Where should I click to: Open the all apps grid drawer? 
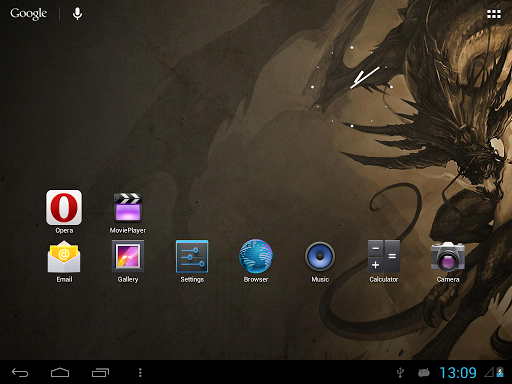click(x=494, y=14)
